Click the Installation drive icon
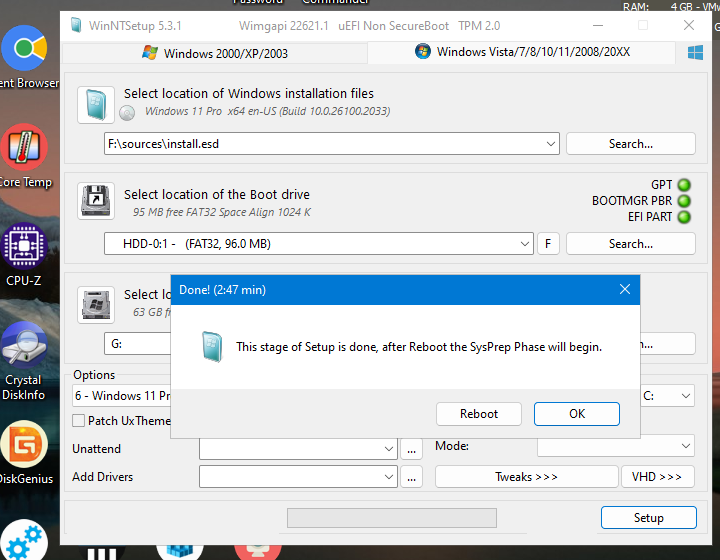Image resolution: width=720 pixels, height=560 pixels. pyautogui.click(x=96, y=305)
